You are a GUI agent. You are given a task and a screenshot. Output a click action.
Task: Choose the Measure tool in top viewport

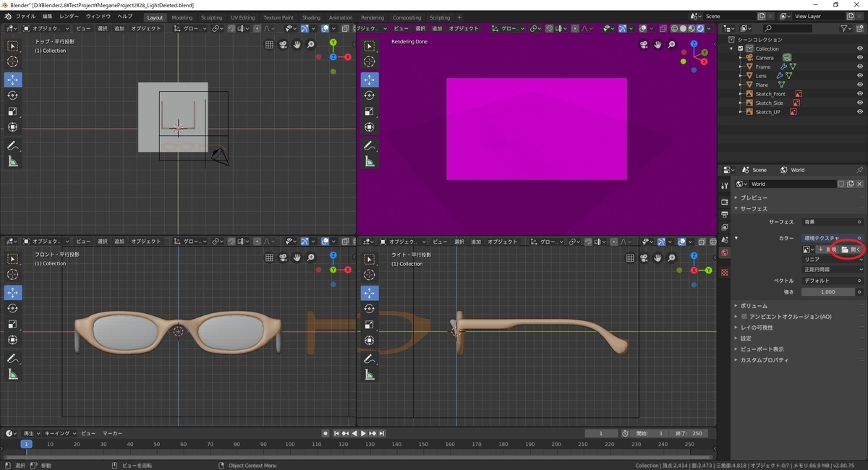13,161
